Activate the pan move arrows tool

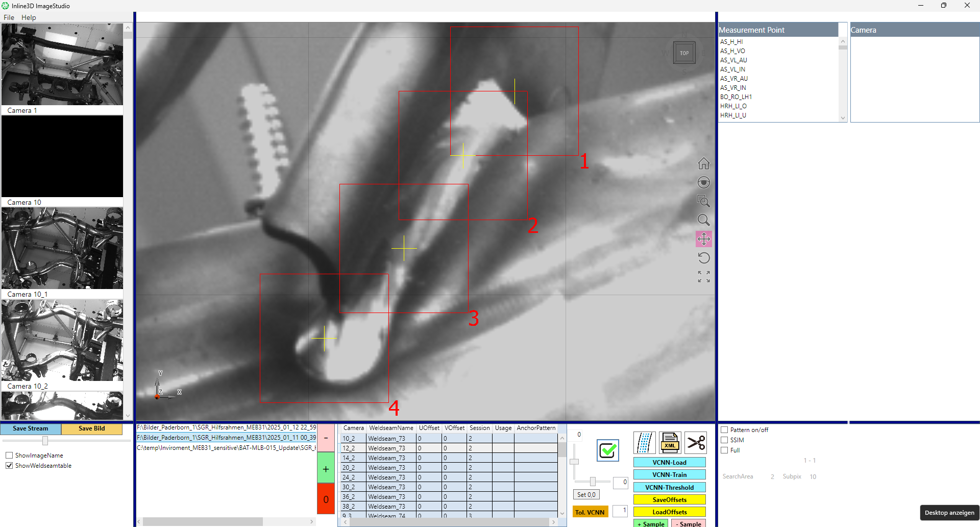[704, 239]
